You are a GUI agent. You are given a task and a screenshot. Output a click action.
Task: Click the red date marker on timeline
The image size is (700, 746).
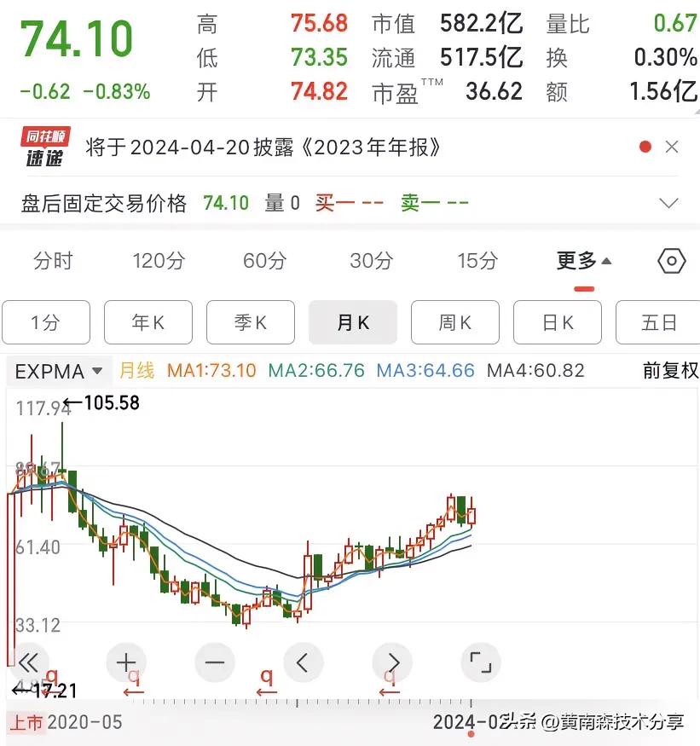click(x=471, y=734)
